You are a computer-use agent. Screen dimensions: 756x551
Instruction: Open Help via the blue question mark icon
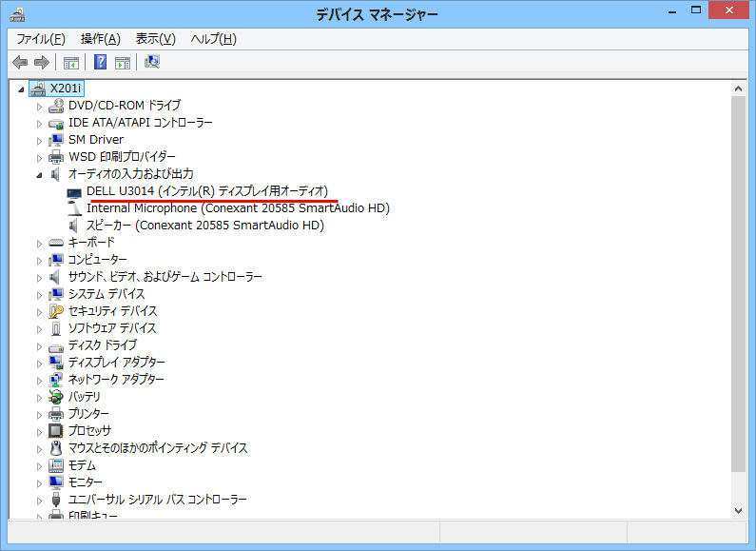100,63
